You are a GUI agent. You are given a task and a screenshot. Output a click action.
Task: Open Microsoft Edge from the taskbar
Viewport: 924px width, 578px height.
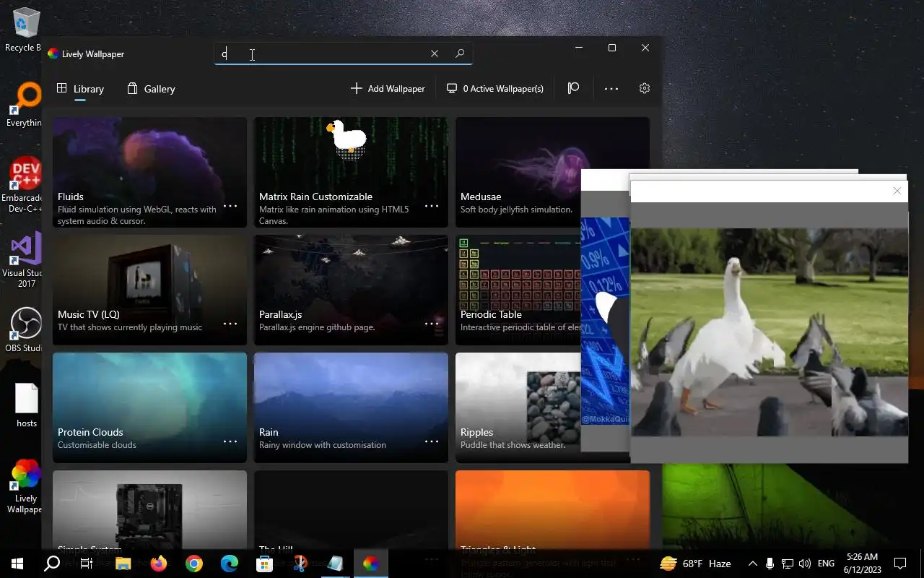point(230,564)
